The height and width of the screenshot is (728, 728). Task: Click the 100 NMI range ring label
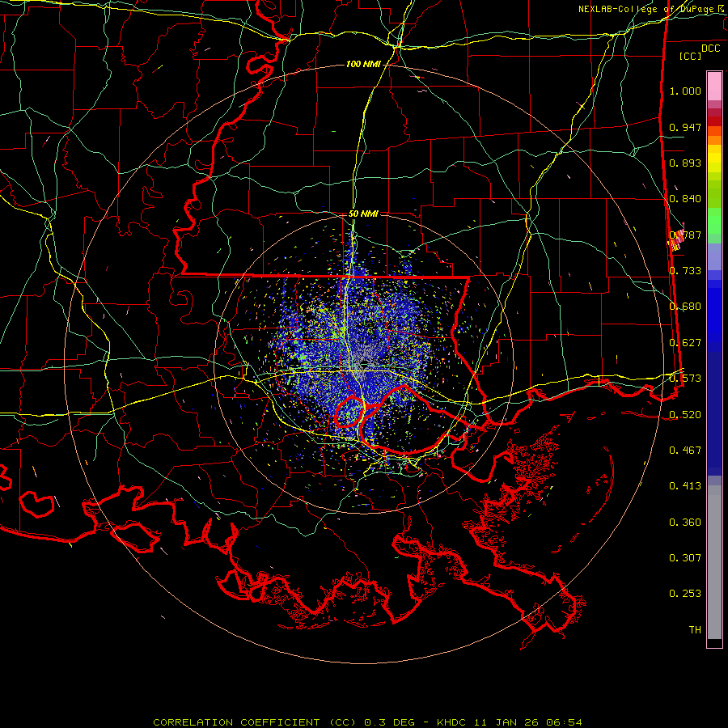tap(363, 64)
